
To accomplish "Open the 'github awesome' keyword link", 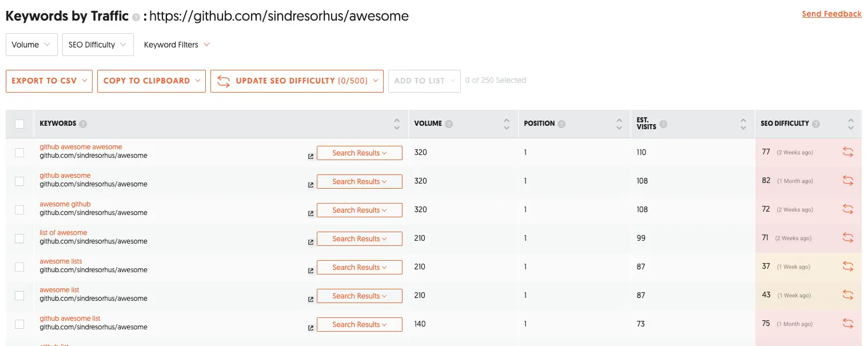I will pos(65,176).
